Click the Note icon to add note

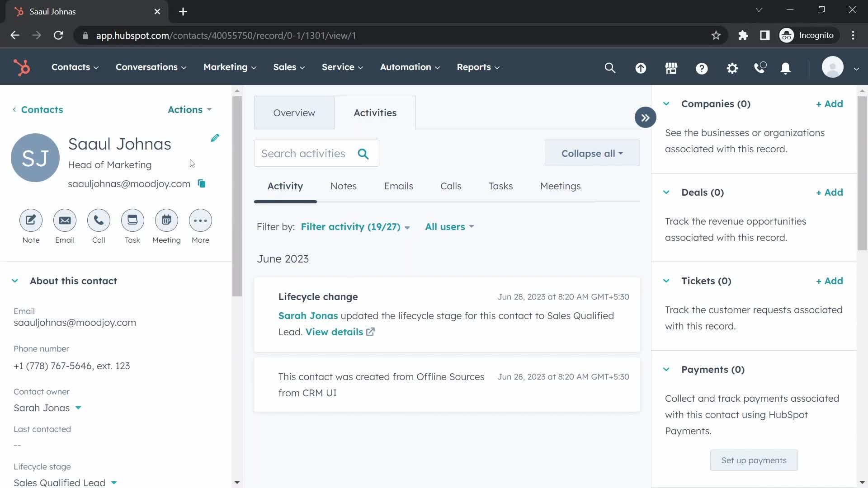(x=30, y=220)
